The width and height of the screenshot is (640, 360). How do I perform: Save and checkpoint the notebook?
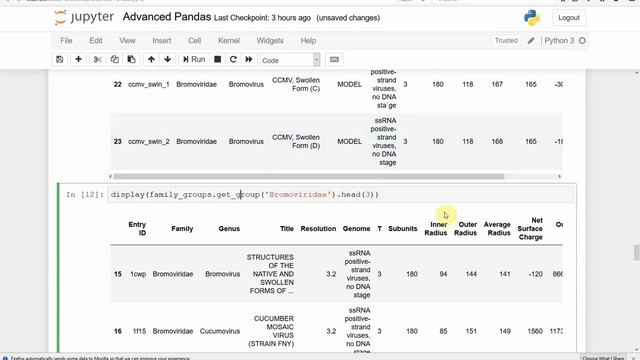(60, 60)
